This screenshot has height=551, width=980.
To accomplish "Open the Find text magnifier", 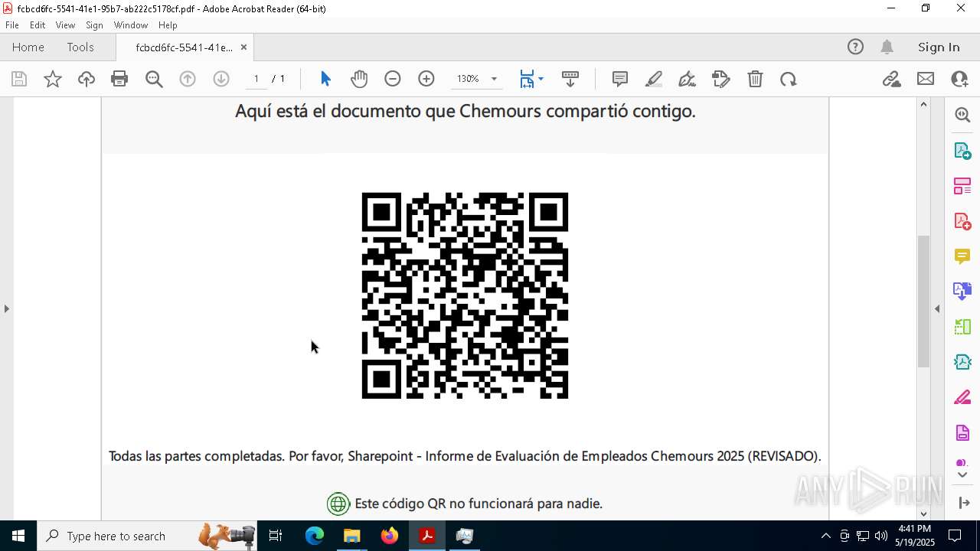I will (154, 79).
